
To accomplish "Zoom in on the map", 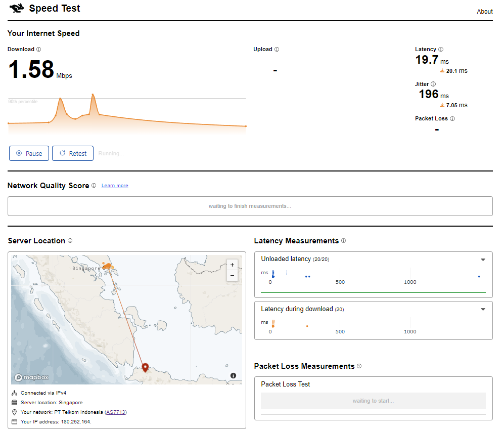I will pos(232,265).
